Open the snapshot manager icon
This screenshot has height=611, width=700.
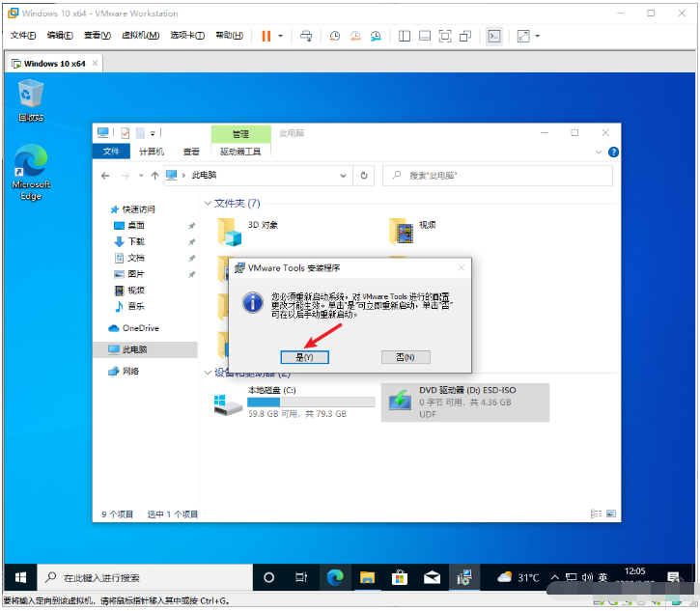[x=376, y=36]
